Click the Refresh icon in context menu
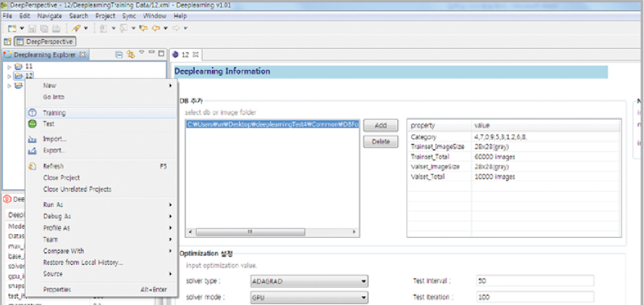Screen dimensions: 644x305 click(x=32, y=166)
